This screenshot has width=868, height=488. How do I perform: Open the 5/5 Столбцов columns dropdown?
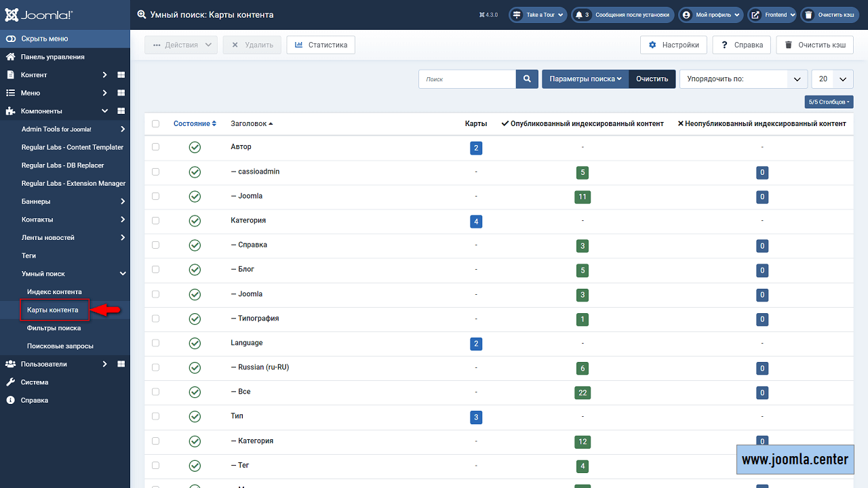click(x=829, y=102)
